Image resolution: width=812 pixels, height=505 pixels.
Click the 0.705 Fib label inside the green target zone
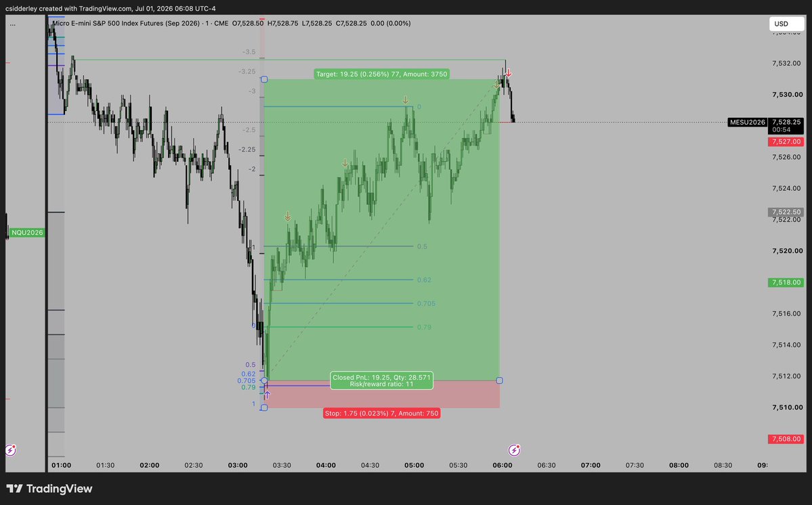(426, 304)
